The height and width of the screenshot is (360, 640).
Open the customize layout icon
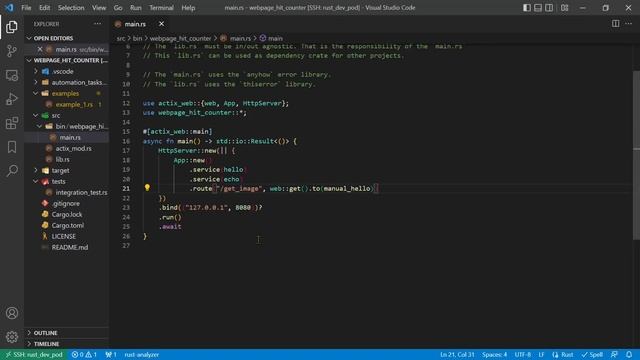[x=564, y=8]
